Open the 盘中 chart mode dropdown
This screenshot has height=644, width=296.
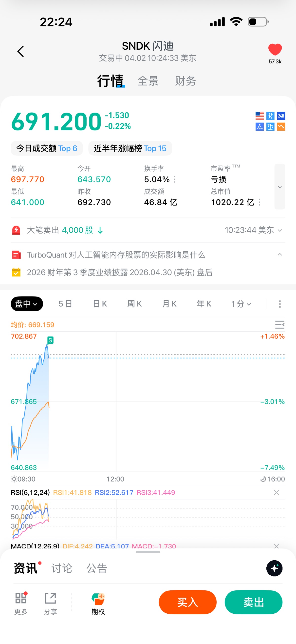27,304
